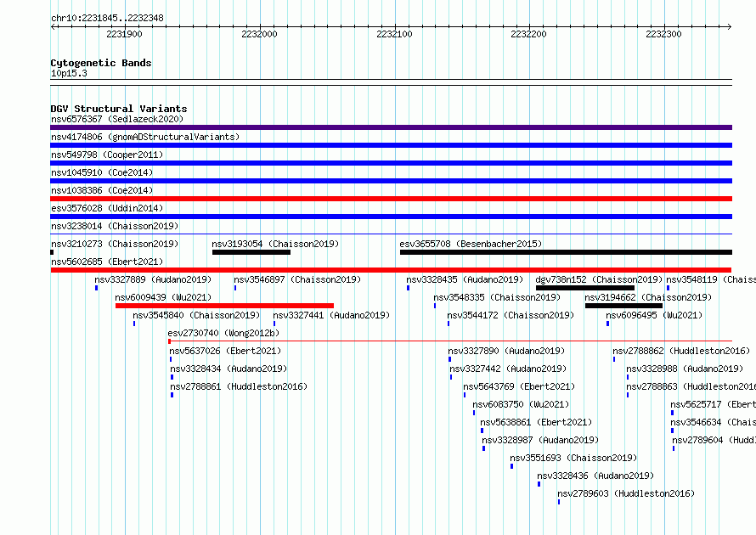Click the 2231900 ruler position label
The width and height of the screenshot is (756, 535).
point(124,34)
